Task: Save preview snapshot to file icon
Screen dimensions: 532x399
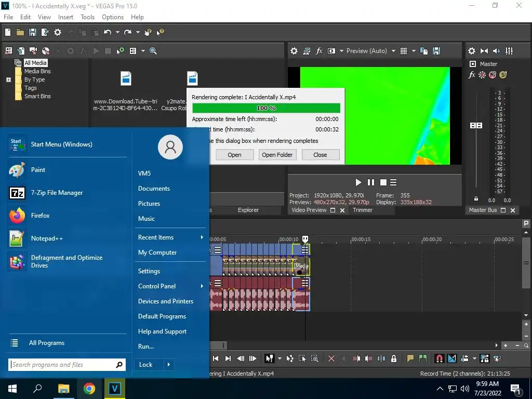Action: tap(436, 51)
